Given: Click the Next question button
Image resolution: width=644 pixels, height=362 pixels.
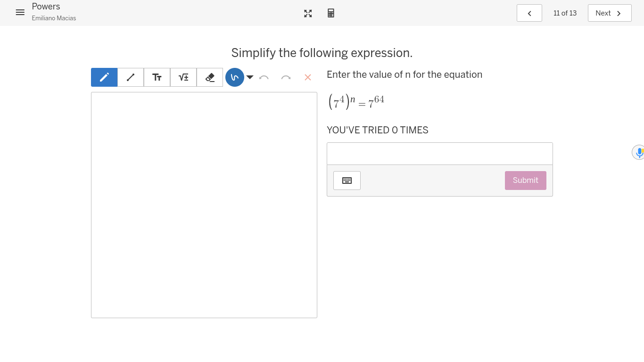Looking at the screenshot, I should click(x=609, y=13).
